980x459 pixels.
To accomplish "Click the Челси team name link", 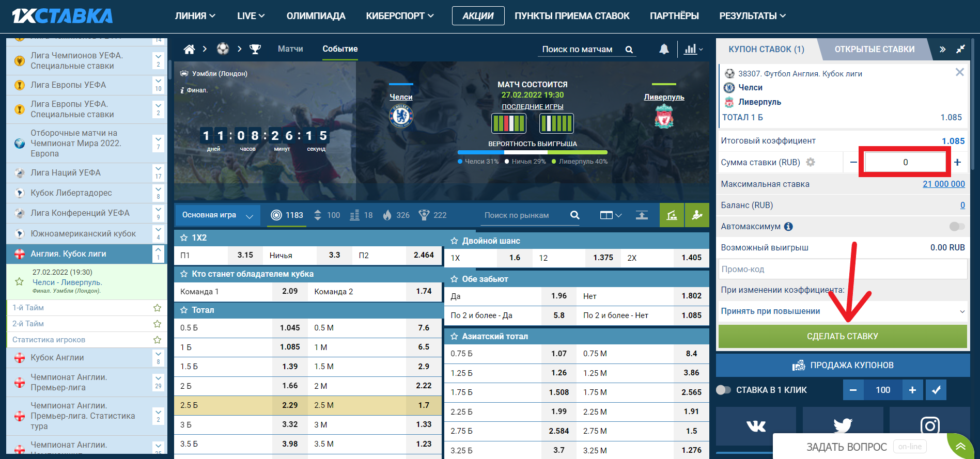I will pos(401,97).
